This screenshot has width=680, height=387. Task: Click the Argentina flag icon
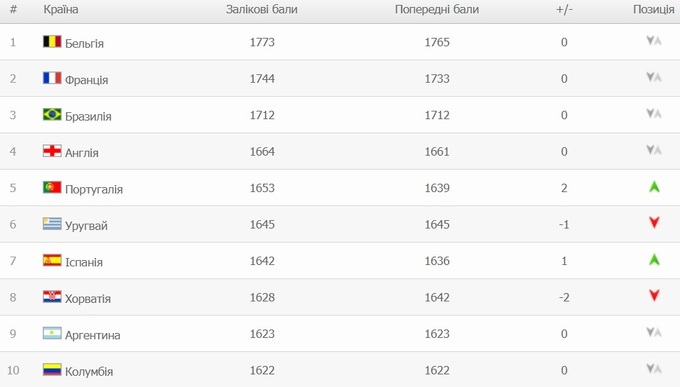tap(52, 333)
